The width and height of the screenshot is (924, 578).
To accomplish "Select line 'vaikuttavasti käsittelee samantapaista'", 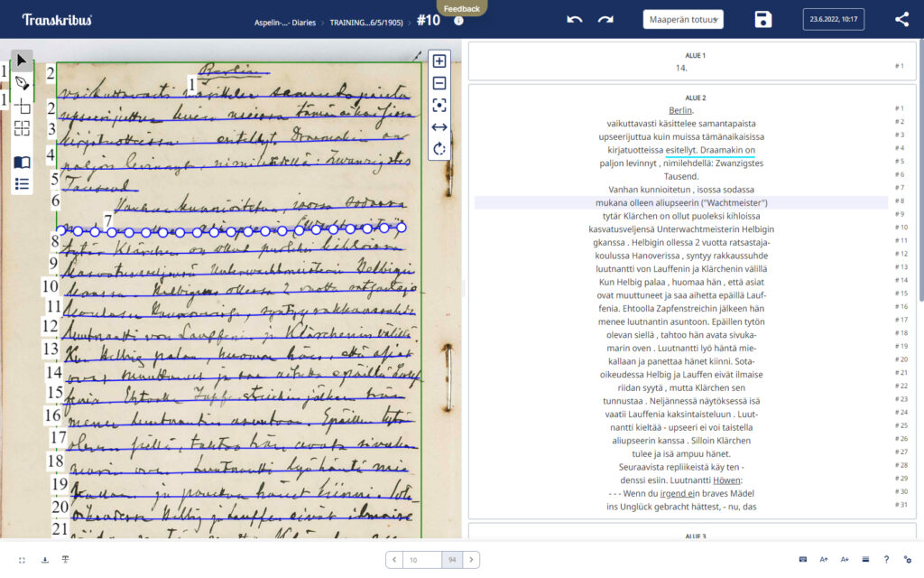I will [x=680, y=123].
